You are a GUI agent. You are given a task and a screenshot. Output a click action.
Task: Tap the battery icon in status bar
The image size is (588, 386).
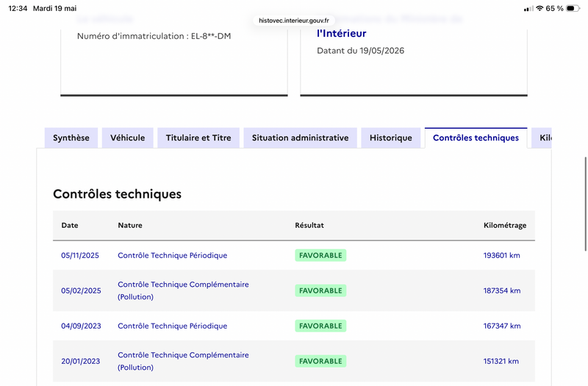tap(573, 8)
